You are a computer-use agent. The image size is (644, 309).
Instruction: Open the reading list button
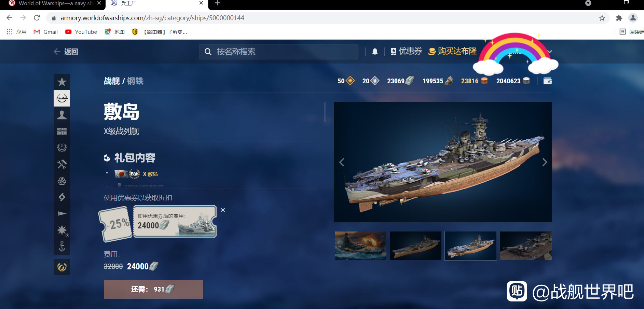pyautogui.click(x=631, y=32)
